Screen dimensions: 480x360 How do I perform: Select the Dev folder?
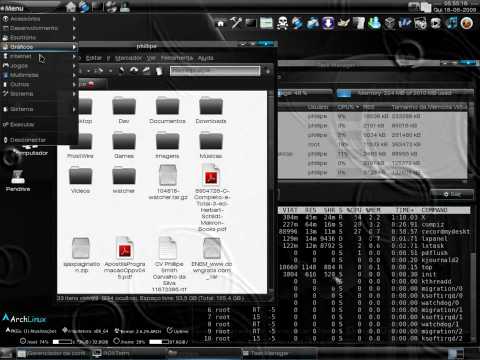coord(124,110)
